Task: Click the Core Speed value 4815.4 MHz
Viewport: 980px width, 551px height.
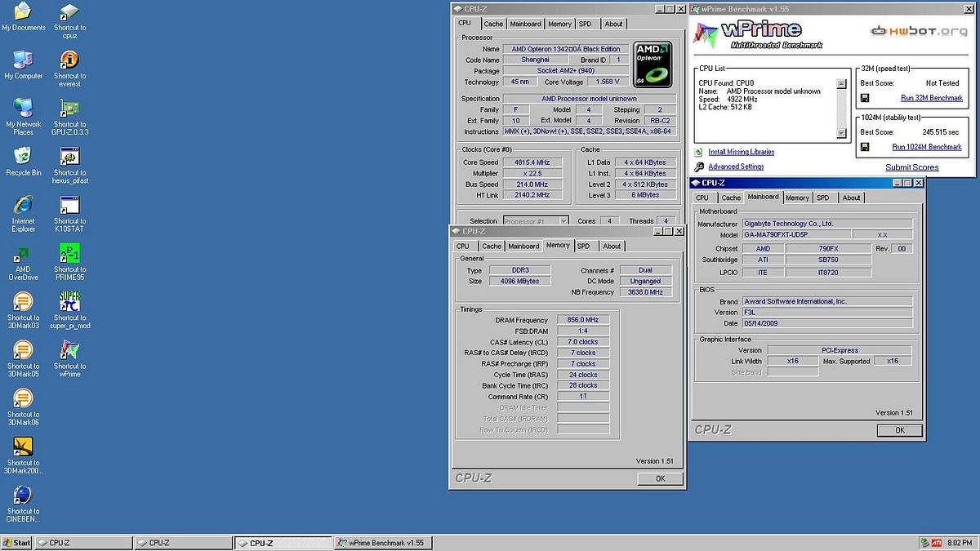Action: pyautogui.click(x=532, y=162)
